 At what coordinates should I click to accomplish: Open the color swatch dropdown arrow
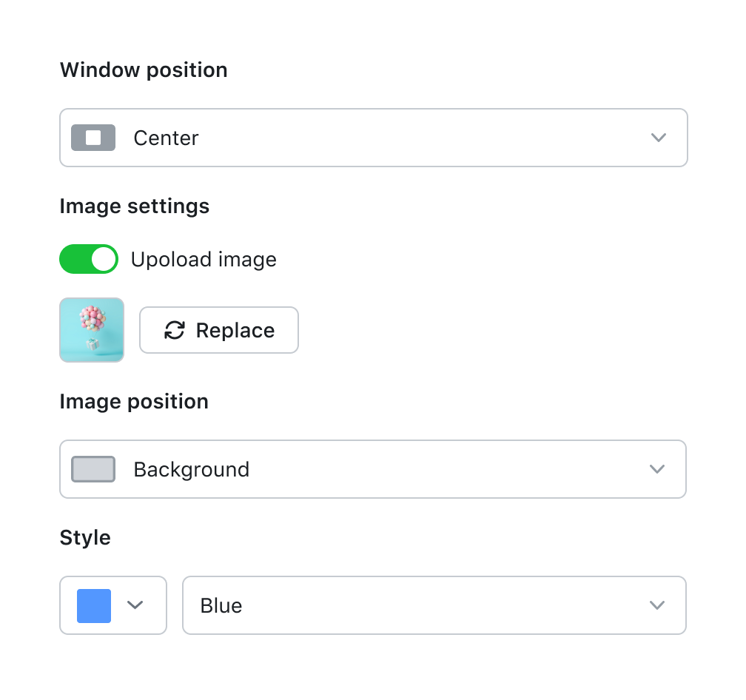[135, 605]
